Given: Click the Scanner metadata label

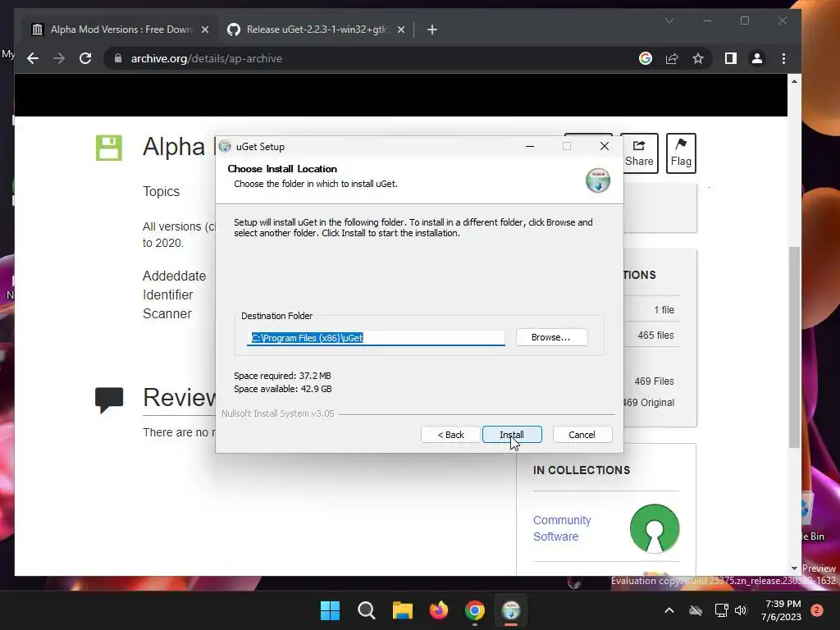Looking at the screenshot, I should coord(167,313).
